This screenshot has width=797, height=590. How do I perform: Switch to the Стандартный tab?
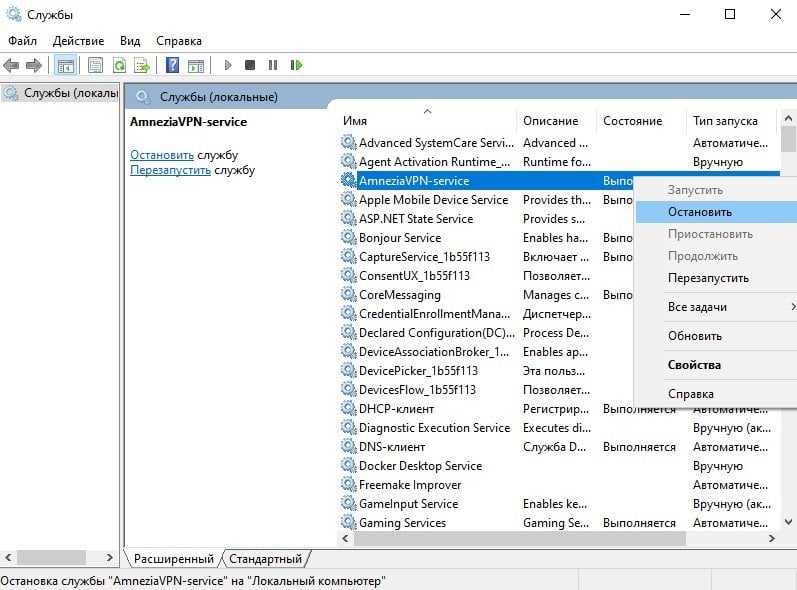tap(265, 558)
